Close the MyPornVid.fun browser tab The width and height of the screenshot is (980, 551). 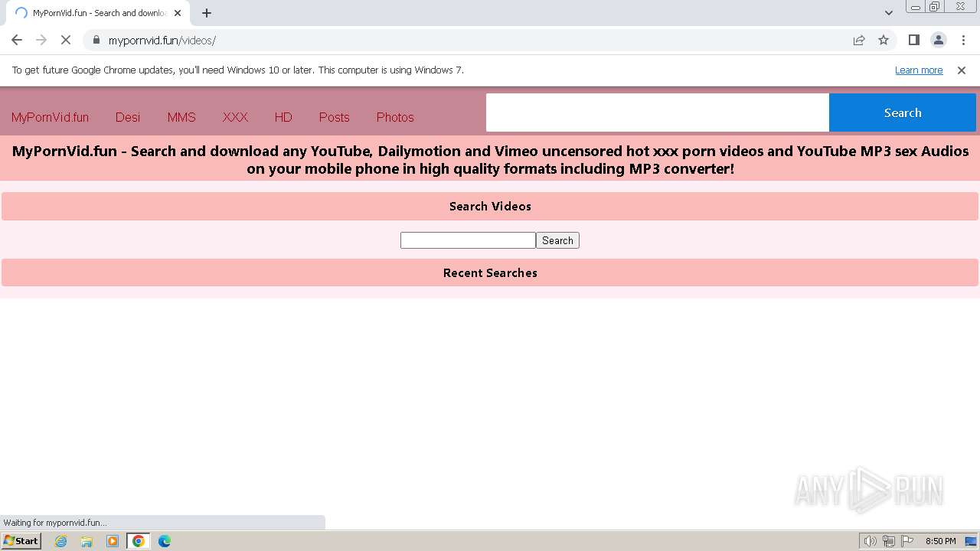point(178,13)
